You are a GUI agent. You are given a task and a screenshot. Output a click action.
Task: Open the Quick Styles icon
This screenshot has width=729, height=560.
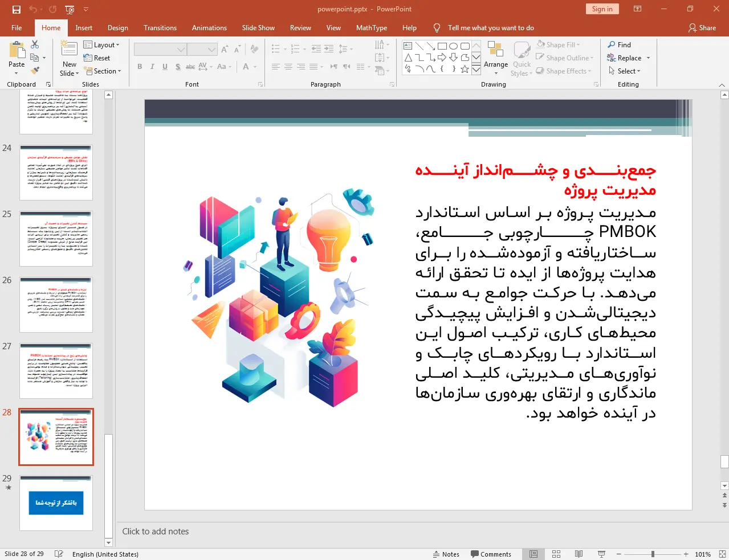[522, 50]
